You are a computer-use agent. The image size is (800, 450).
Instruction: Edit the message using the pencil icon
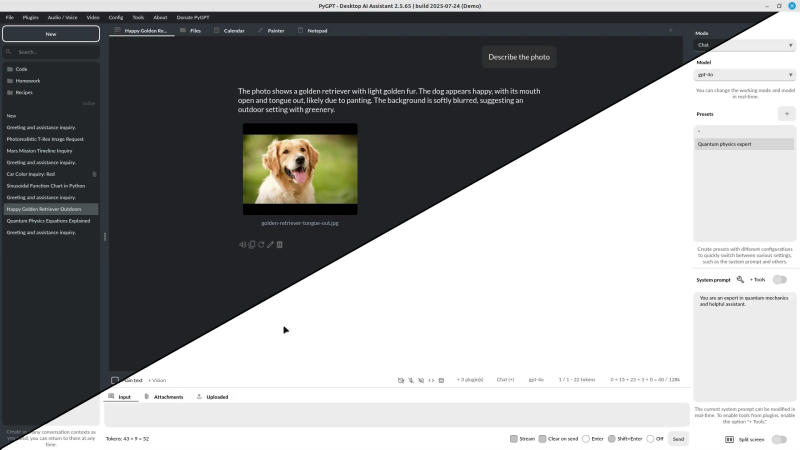270,244
